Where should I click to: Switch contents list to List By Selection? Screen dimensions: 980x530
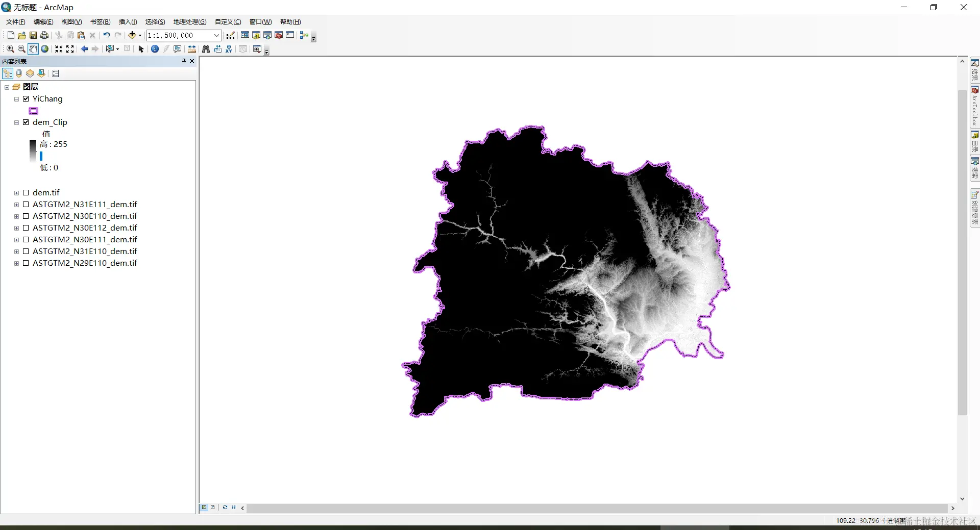(x=41, y=73)
